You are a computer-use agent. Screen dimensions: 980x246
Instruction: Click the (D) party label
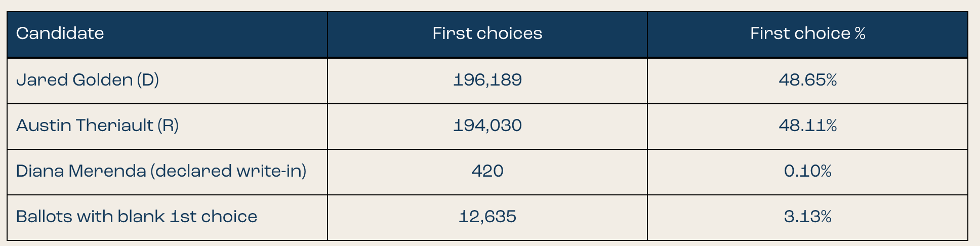click(148, 80)
